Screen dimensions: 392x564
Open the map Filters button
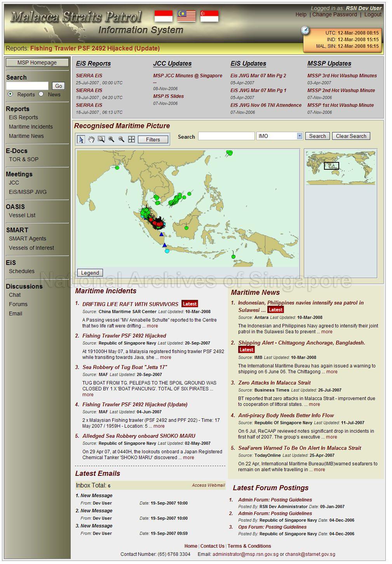click(x=153, y=139)
